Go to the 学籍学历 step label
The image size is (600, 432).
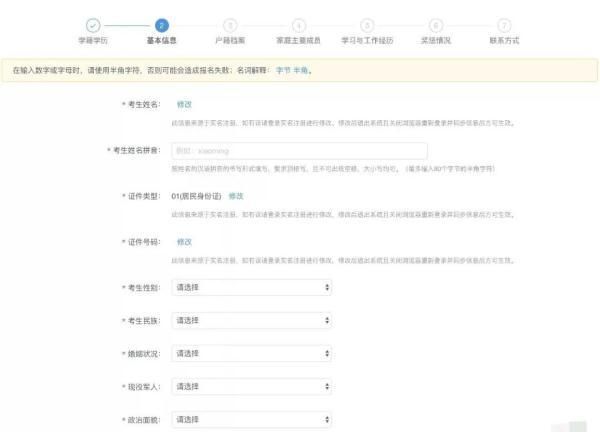tap(93, 41)
